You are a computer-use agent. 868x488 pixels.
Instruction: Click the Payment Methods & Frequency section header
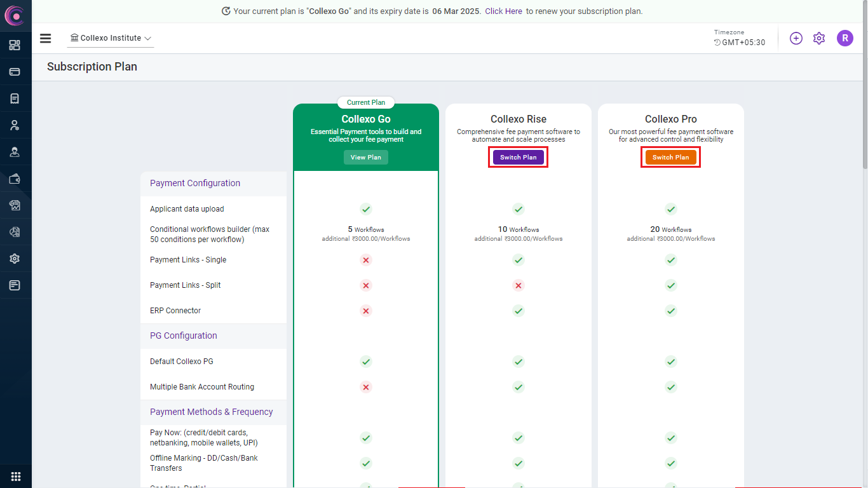[x=211, y=412]
